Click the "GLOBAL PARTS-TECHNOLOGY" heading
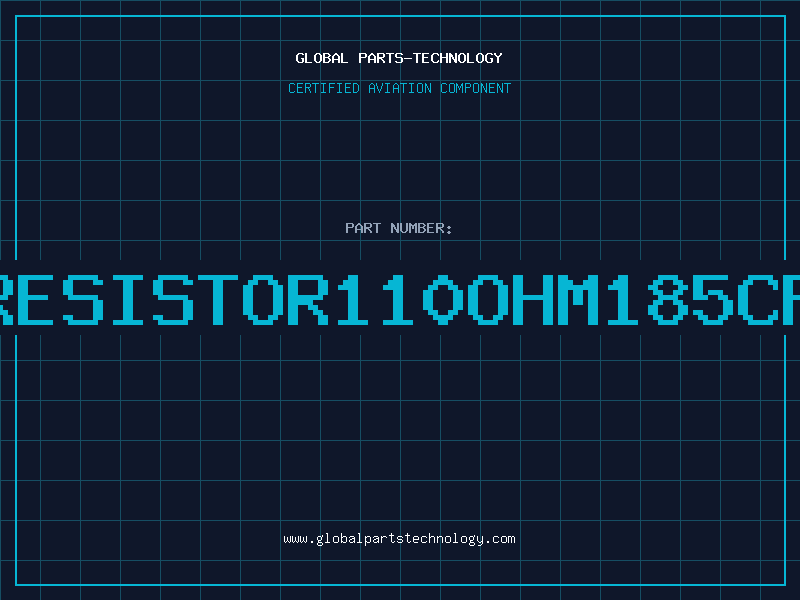The width and height of the screenshot is (800, 600). coord(399,58)
